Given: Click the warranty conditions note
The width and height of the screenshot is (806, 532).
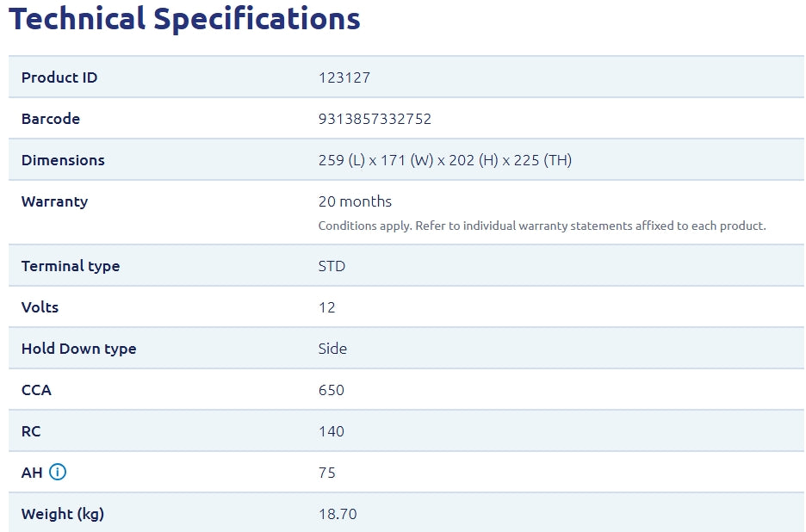Looking at the screenshot, I should coord(542,226).
